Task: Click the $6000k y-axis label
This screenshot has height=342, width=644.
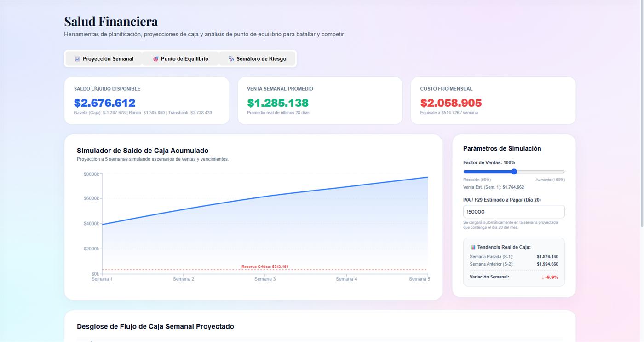Action: click(x=91, y=198)
